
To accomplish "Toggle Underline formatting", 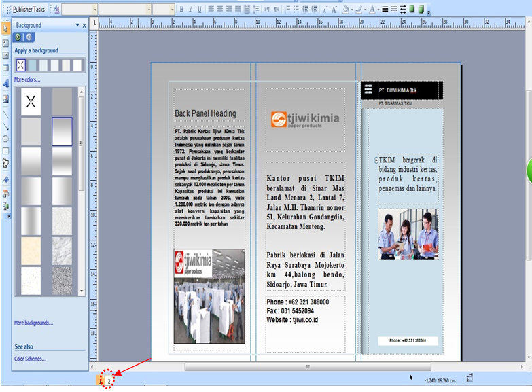I will point(200,10).
